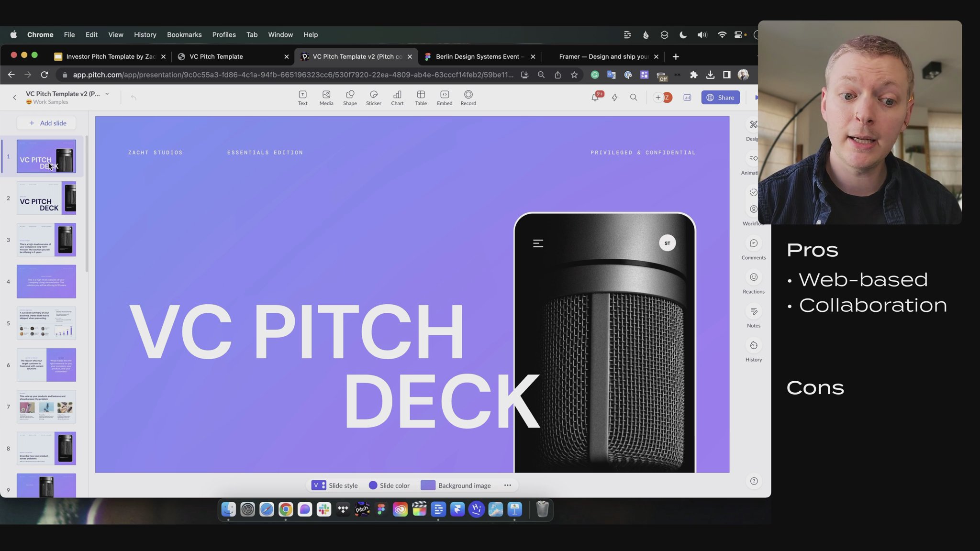980x551 pixels.
Task: Open more slide options ellipsis
Action: pos(508,485)
